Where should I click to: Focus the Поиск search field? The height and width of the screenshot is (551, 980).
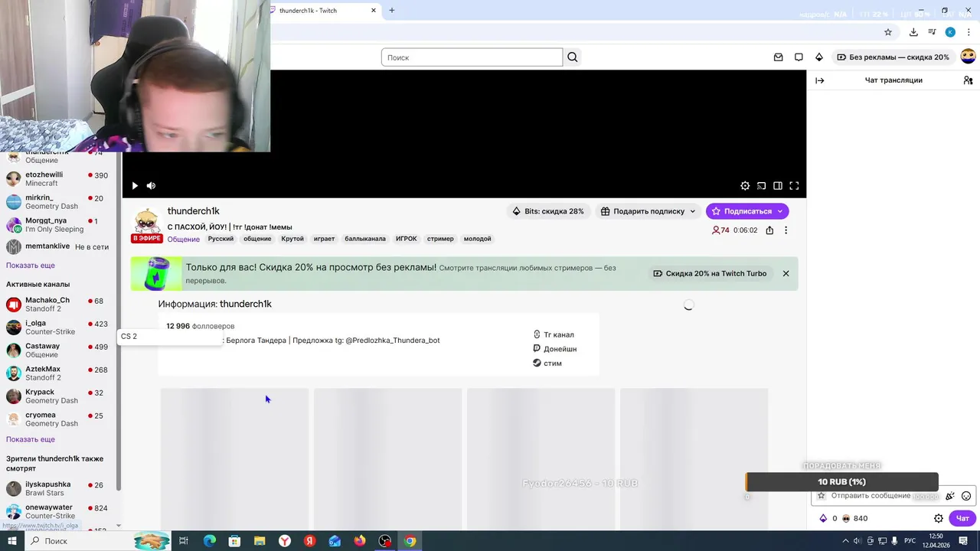(472, 57)
